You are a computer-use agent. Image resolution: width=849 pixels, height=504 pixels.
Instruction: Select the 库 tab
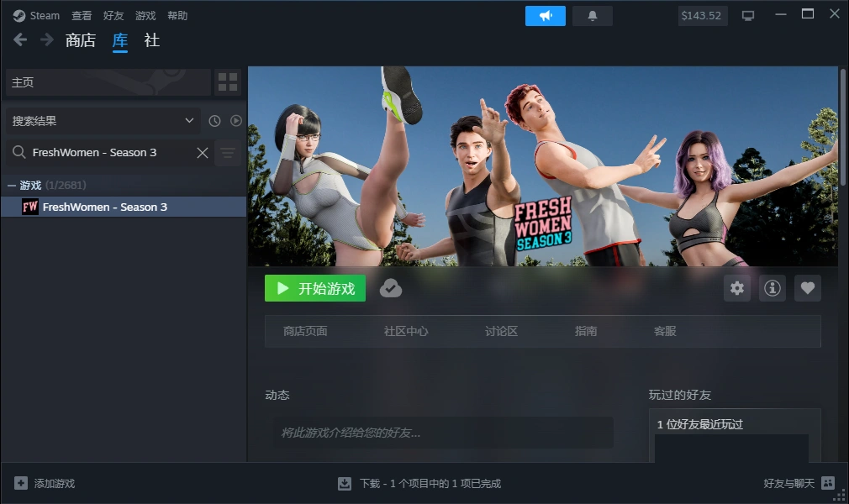click(120, 40)
